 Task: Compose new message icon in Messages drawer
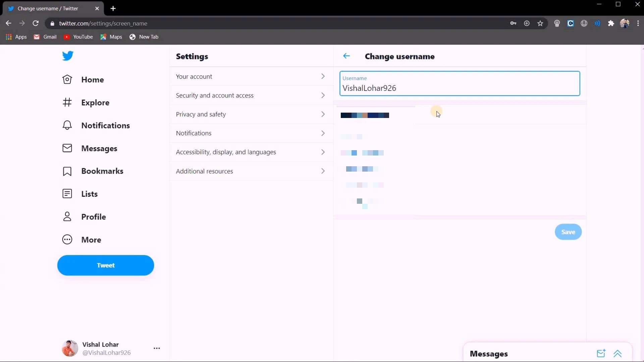click(601, 353)
